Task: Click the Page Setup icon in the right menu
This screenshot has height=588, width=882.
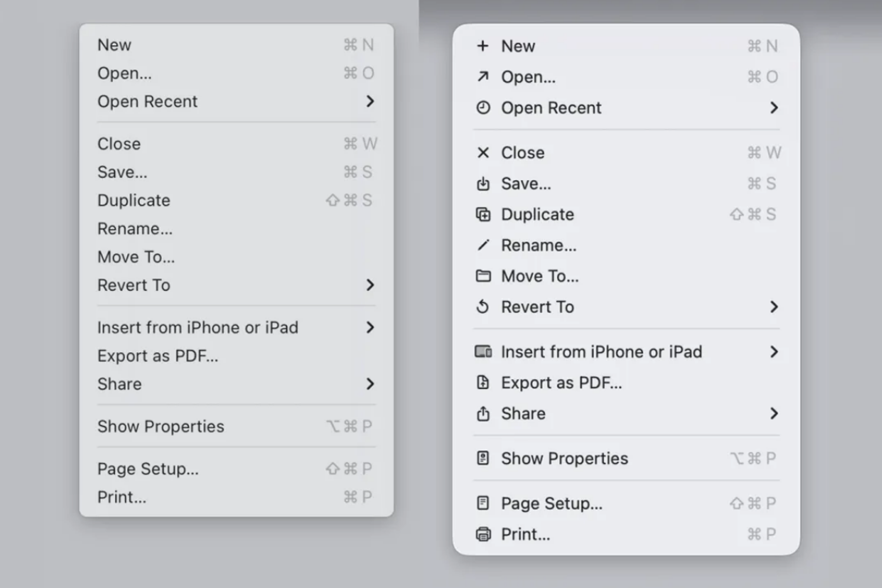Action: pyautogui.click(x=483, y=503)
